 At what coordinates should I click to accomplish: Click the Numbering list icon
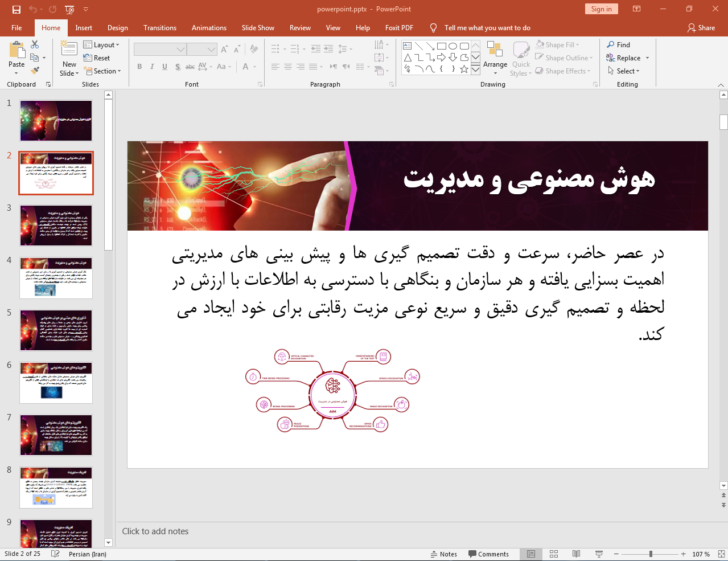295,49
